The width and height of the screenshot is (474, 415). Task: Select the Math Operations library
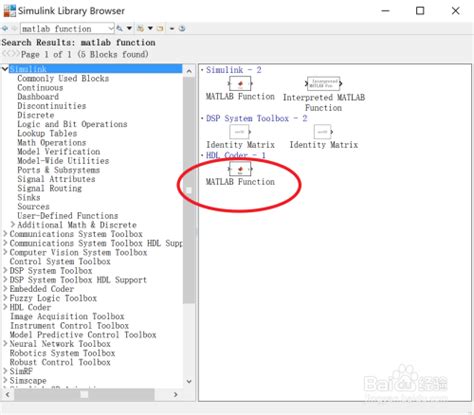pos(52,143)
